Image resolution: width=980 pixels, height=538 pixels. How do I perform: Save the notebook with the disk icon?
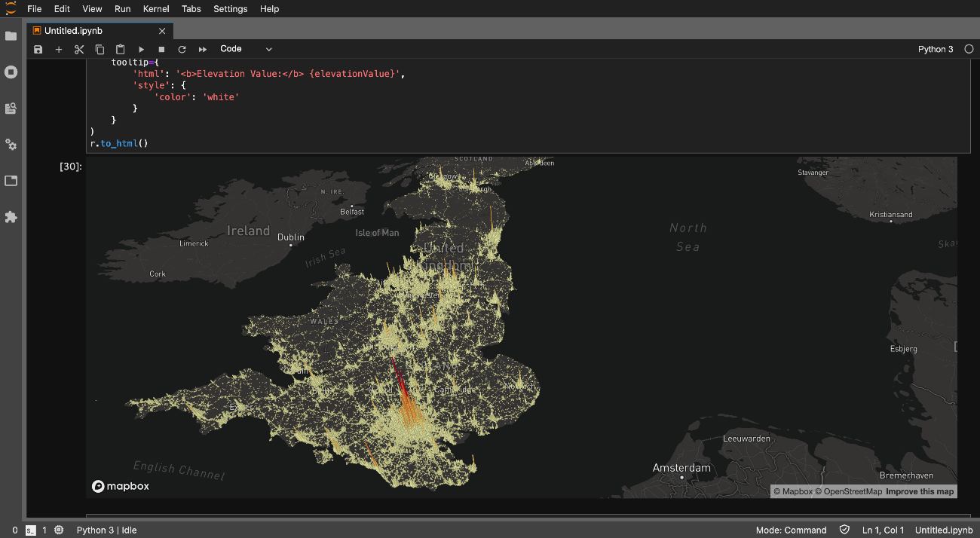(38, 49)
